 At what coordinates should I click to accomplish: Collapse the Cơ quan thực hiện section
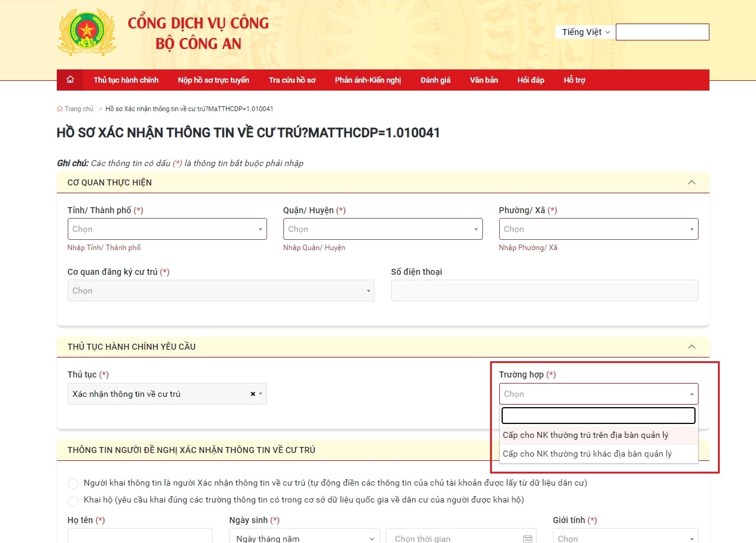coord(691,182)
